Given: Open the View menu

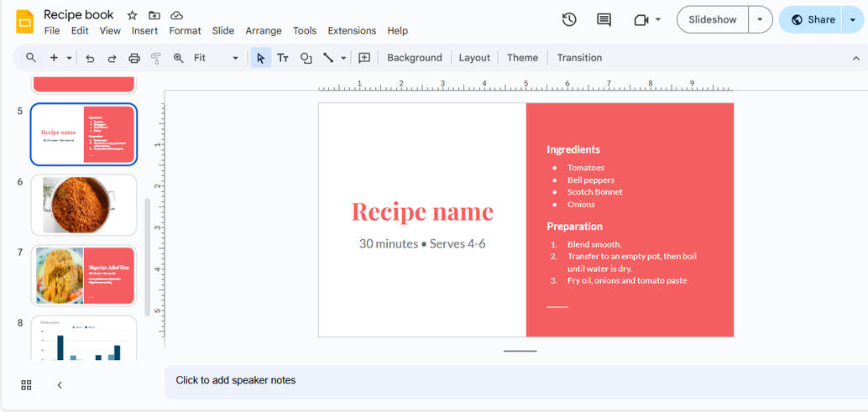Looking at the screenshot, I should point(110,31).
